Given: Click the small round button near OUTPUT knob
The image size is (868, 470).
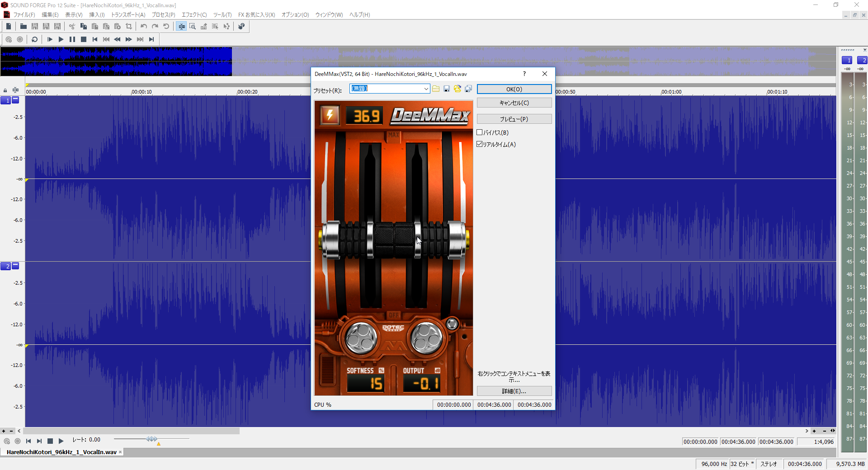Looking at the screenshot, I should [x=452, y=324].
